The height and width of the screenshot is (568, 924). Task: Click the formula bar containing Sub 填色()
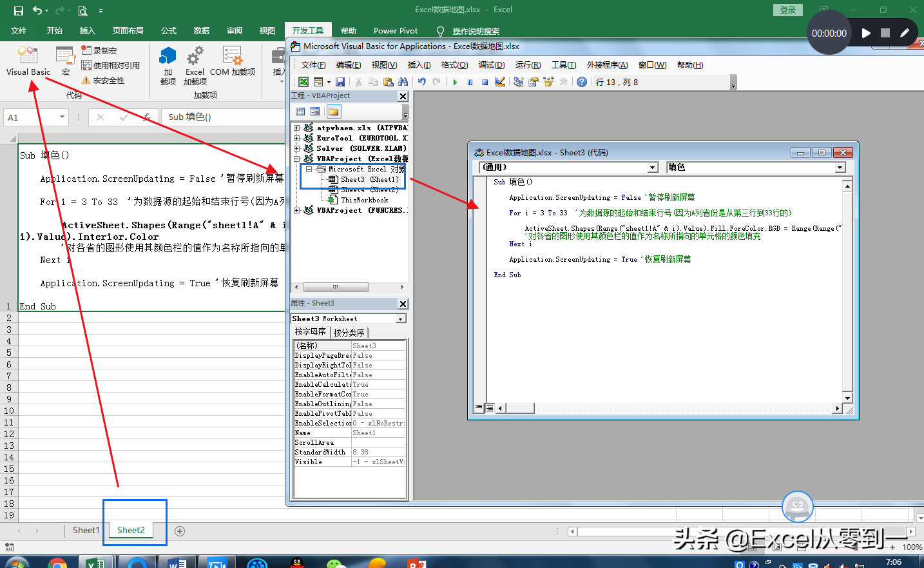click(224, 117)
